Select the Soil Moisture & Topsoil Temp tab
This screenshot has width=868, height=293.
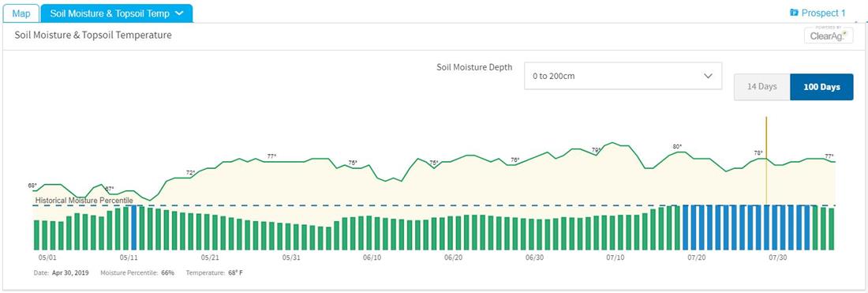[116, 14]
